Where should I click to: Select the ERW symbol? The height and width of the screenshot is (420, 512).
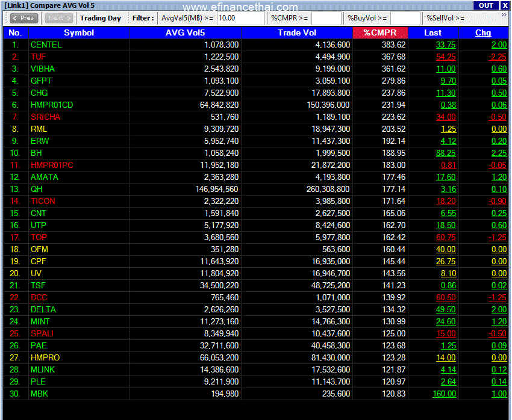(x=40, y=141)
